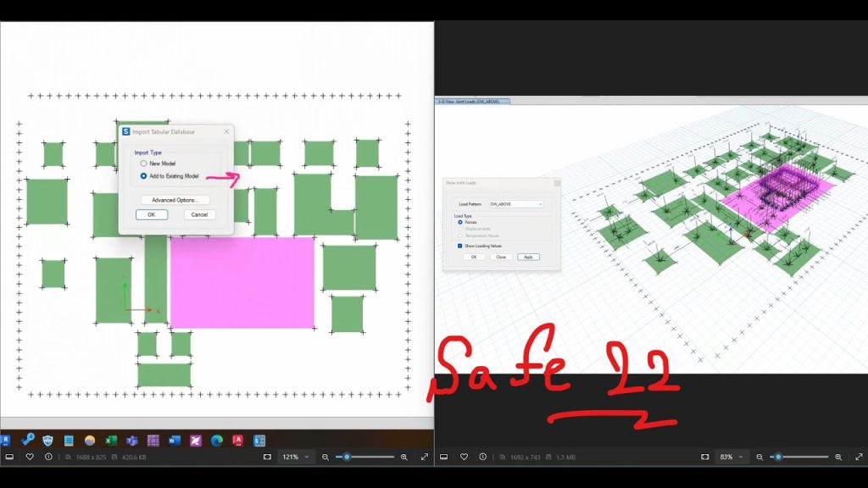Open the 121% zoom level dropdown

296,457
